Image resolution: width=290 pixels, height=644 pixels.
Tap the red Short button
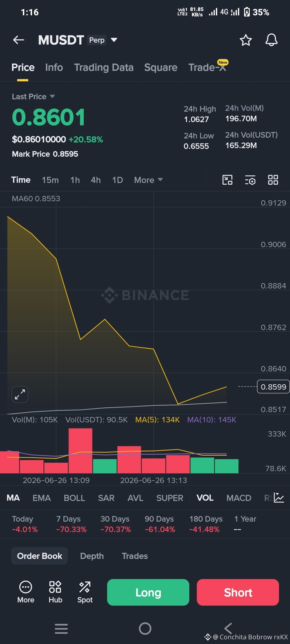[238, 592]
